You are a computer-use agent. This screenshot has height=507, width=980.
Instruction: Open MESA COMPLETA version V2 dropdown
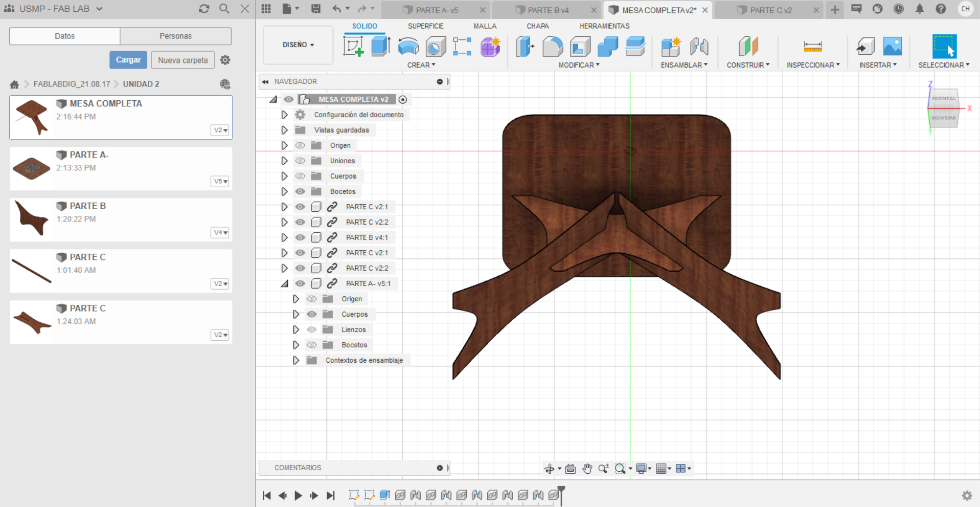(x=220, y=130)
